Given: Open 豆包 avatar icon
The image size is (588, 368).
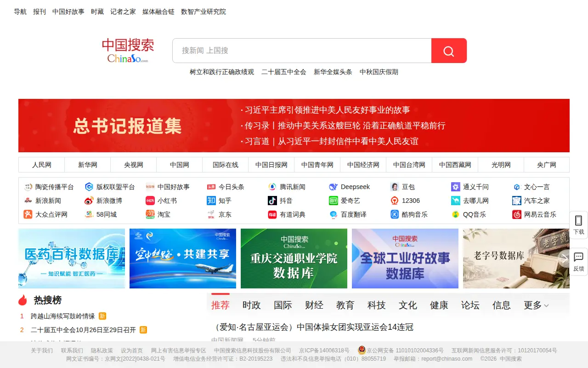Looking at the screenshot, I should 395,187.
